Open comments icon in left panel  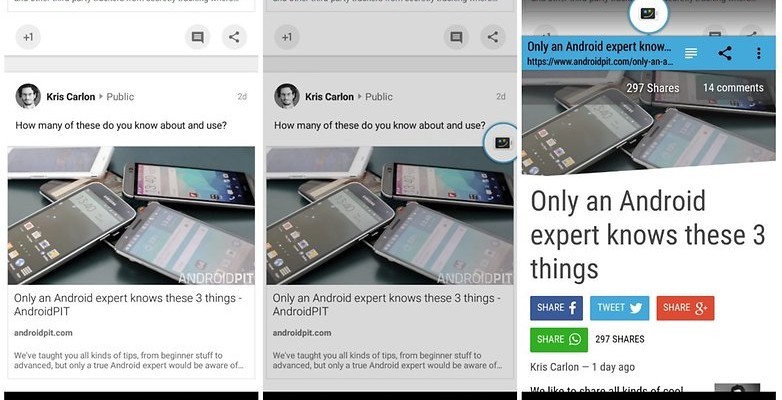[x=197, y=37]
